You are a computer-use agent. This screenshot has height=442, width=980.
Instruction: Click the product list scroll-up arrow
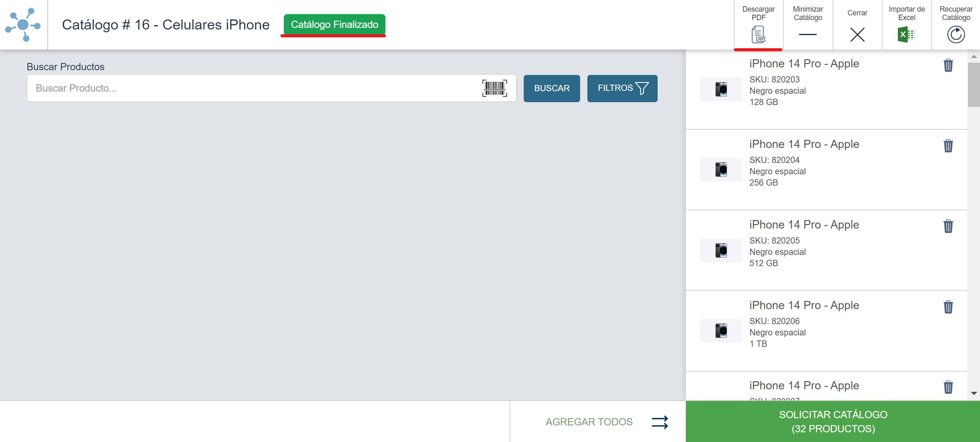(x=973, y=56)
